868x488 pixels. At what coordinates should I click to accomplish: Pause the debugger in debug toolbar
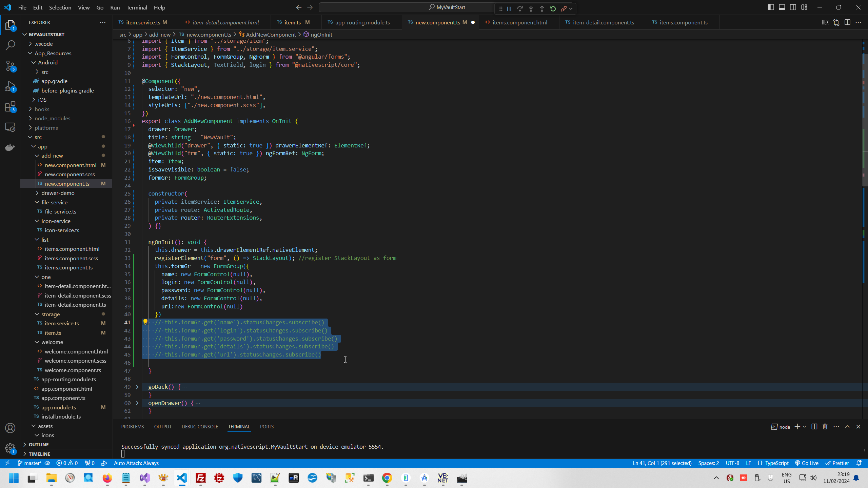[x=509, y=9]
